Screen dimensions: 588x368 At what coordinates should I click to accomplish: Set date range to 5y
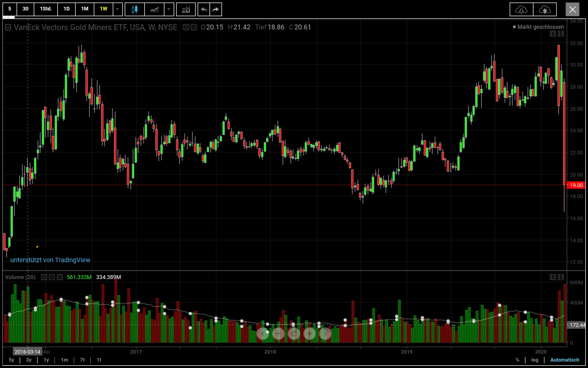click(x=11, y=360)
